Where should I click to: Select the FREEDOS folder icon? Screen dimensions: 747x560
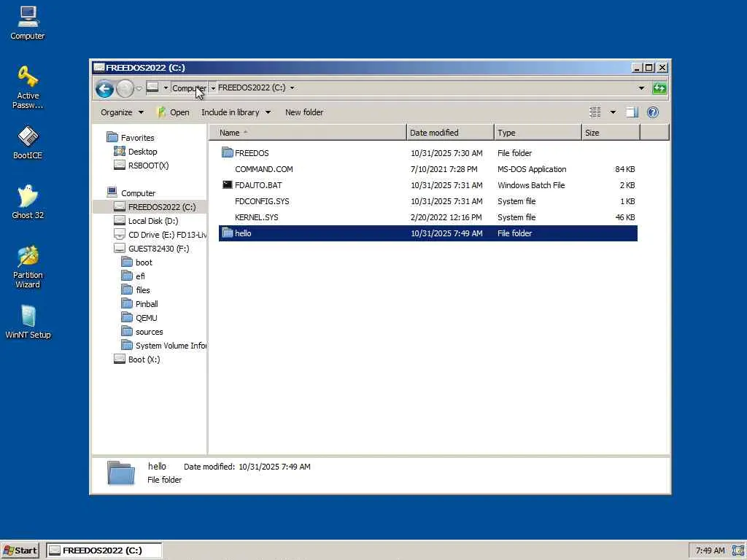point(228,153)
